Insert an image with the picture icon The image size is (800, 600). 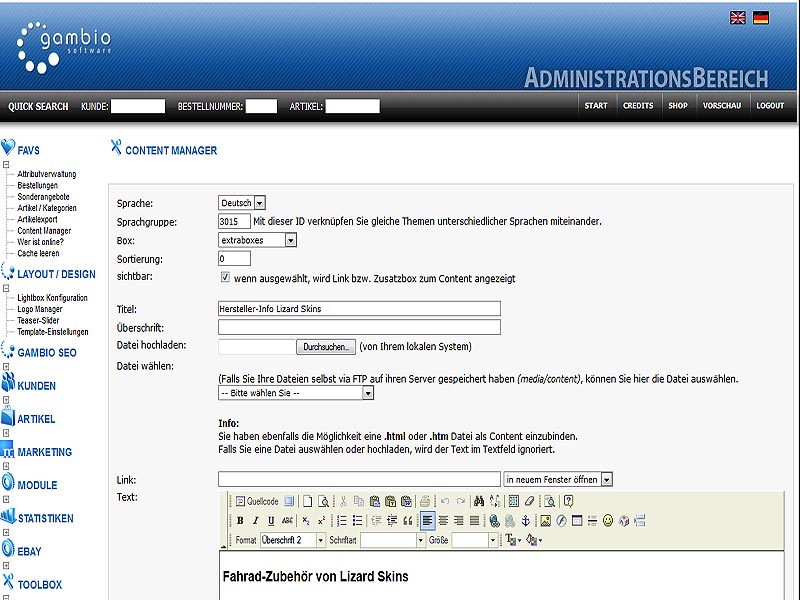[545, 520]
